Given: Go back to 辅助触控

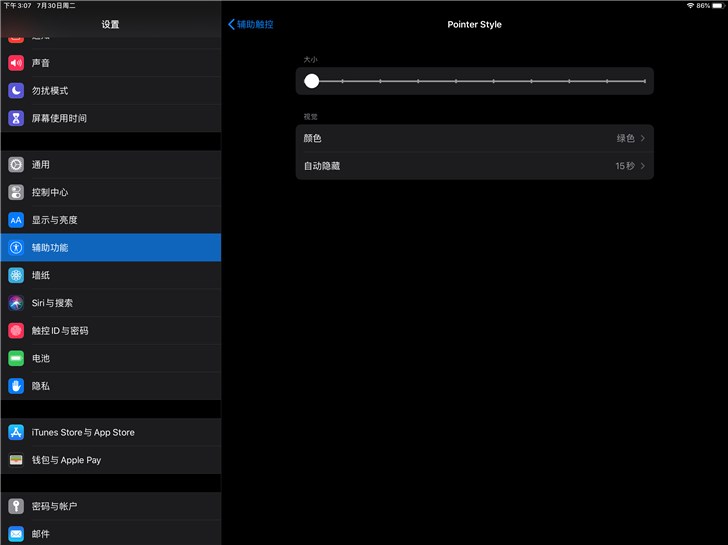Looking at the screenshot, I should pyautogui.click(x=251, y=24).
